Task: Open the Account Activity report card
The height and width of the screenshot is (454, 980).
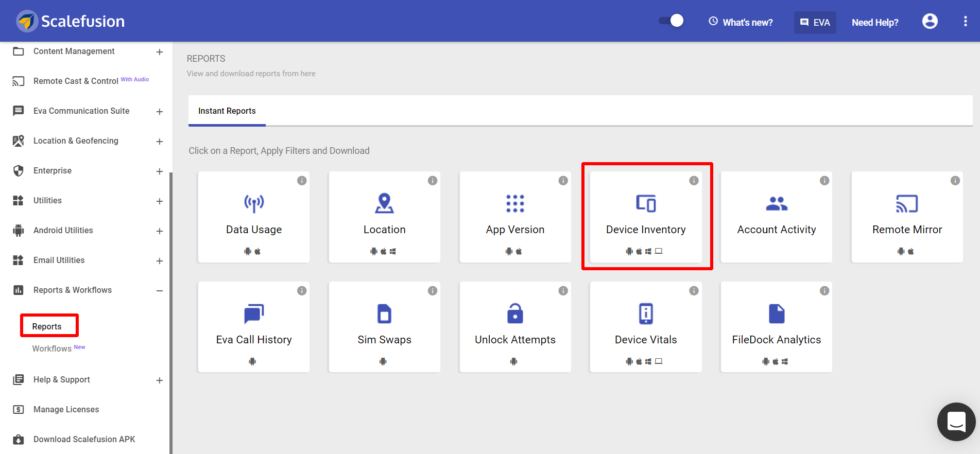Action: pyautogui.click(x=777, y=217)
